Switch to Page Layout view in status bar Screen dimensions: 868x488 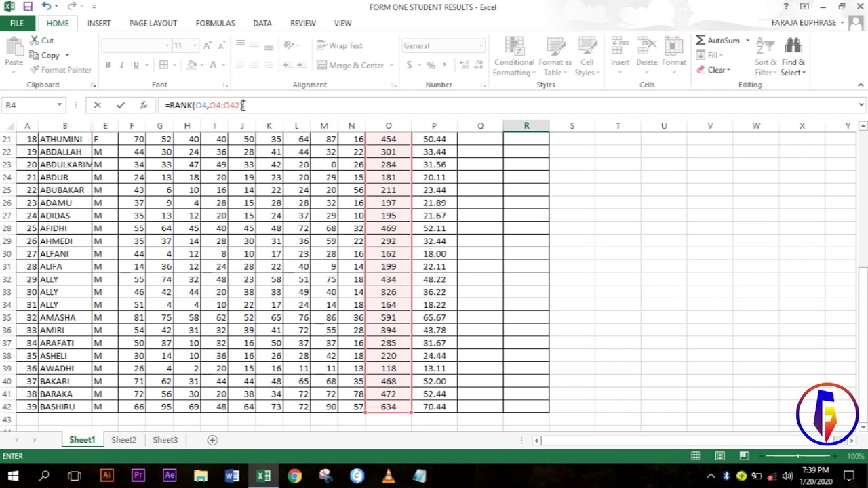(x=720, y=456)
